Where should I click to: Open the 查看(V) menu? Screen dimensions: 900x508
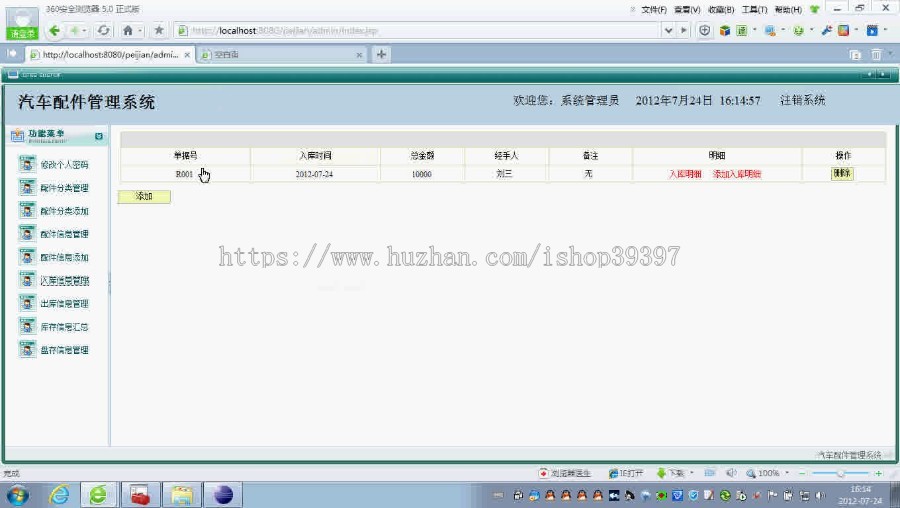coord(687,10)
